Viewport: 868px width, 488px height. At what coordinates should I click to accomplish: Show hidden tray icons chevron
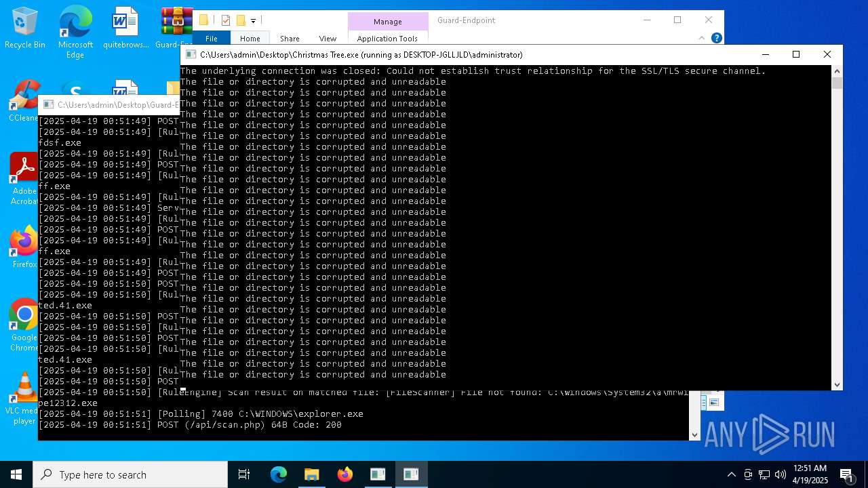(731, 474)
